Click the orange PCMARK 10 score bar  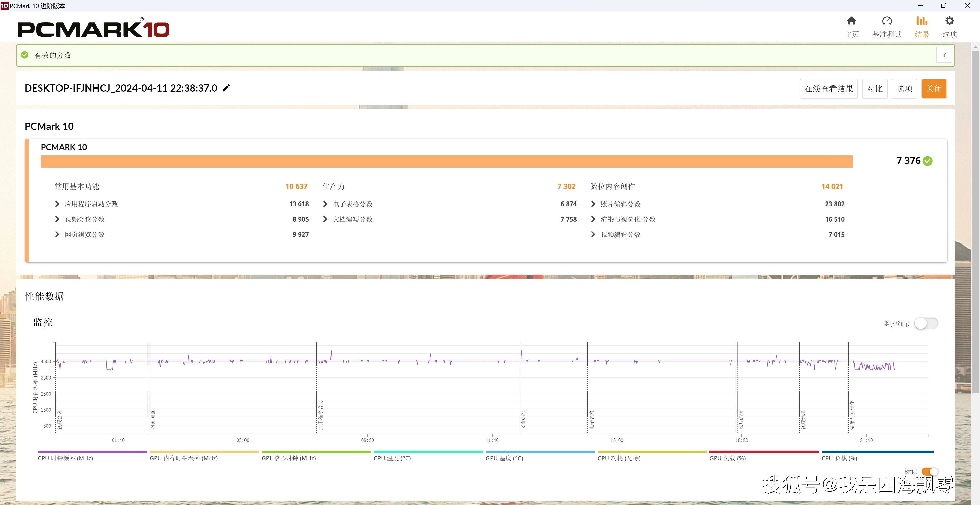pos(447,161)
